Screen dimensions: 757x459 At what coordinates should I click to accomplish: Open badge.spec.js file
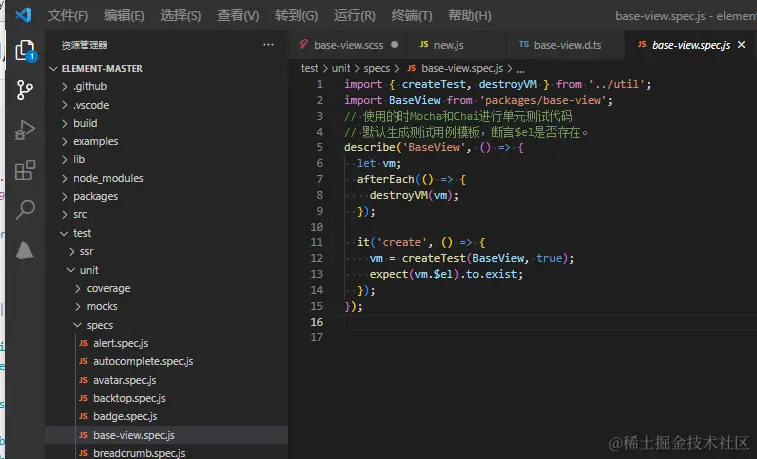click(x=125, y=417)
